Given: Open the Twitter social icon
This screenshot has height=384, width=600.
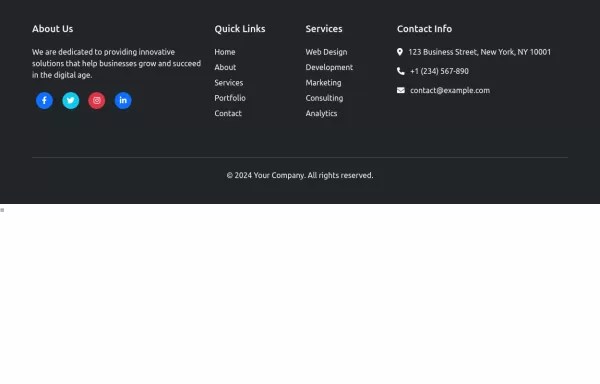Looking at the screenshot, I should (71, 101).
